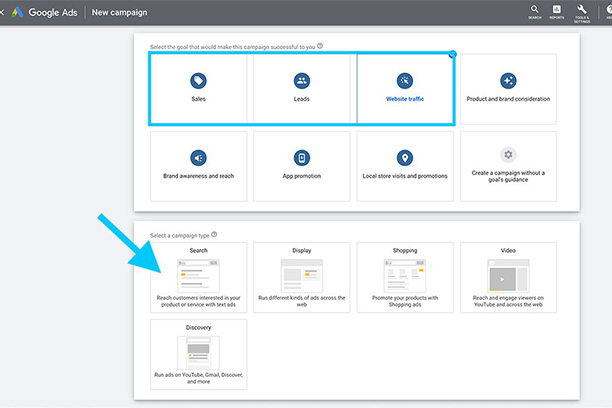Click the selected checkmark on Website traffic card

pyautogui.click(x=452, y=54)
